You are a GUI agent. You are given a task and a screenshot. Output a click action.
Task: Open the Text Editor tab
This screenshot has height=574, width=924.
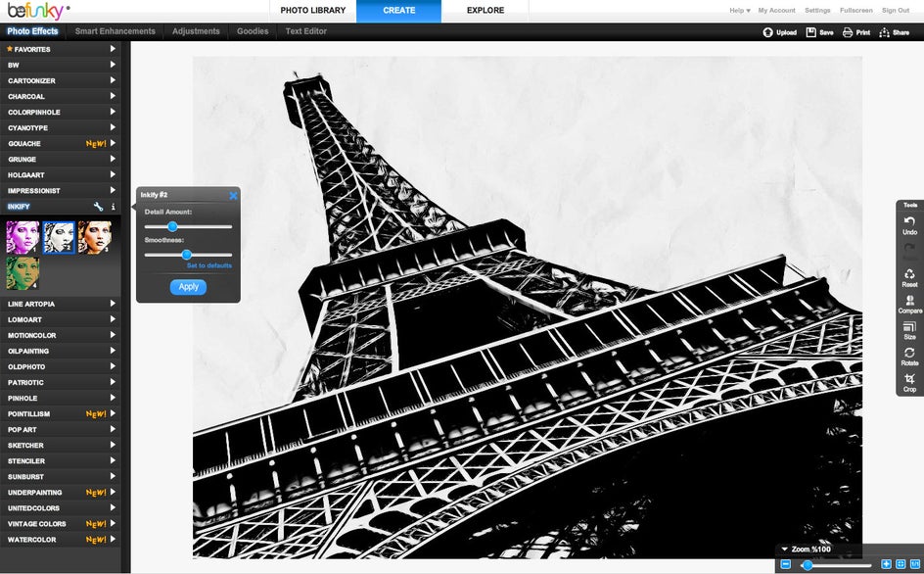click(305, 31)
